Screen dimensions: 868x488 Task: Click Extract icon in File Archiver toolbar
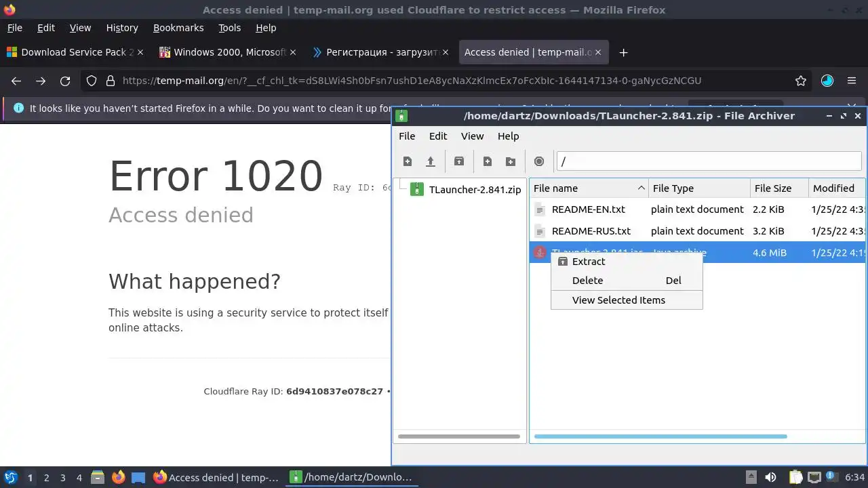coord(459,161)
